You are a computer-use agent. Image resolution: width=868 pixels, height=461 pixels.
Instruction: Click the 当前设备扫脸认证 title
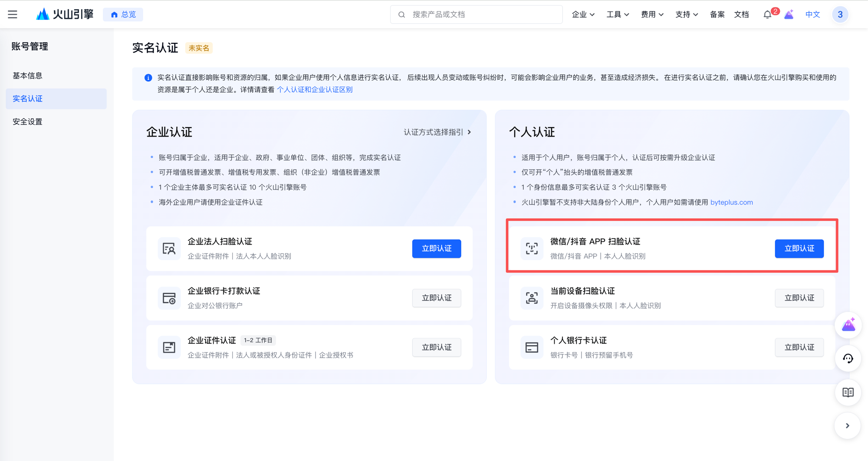pos(582,291)
